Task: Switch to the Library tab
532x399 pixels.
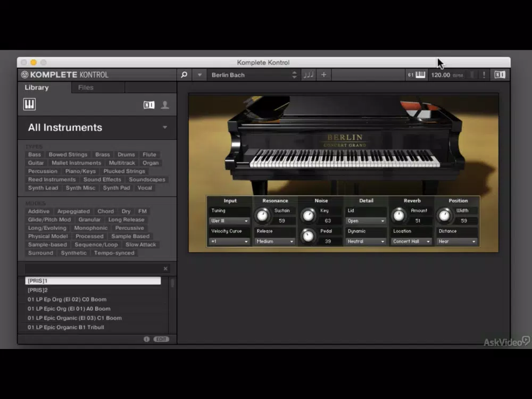Action: (37, 88)
